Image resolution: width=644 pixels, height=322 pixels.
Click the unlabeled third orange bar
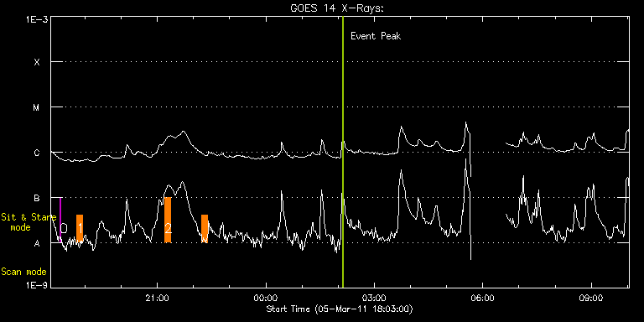tap(205, 228)
